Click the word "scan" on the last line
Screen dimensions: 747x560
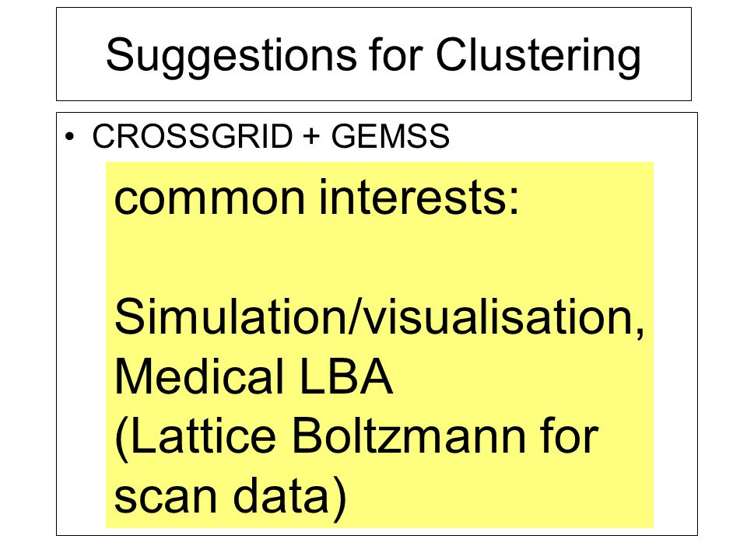(167, 498)
